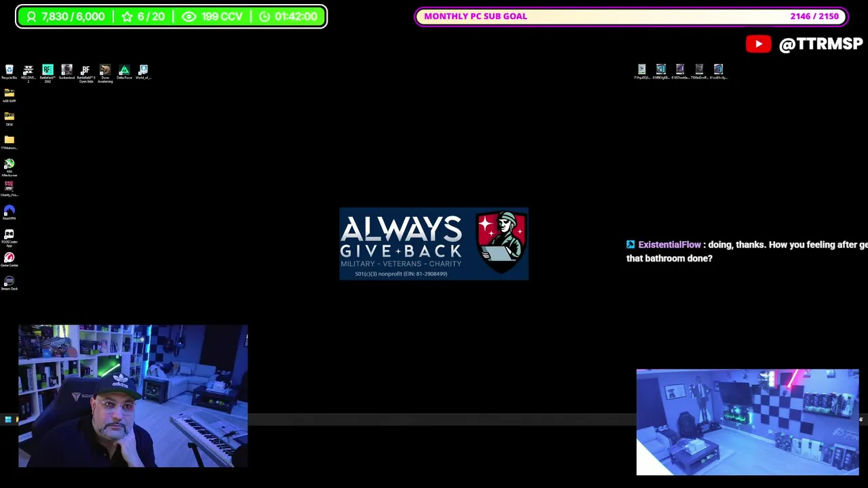Open the DESK folder on desktop

(9, 119)
